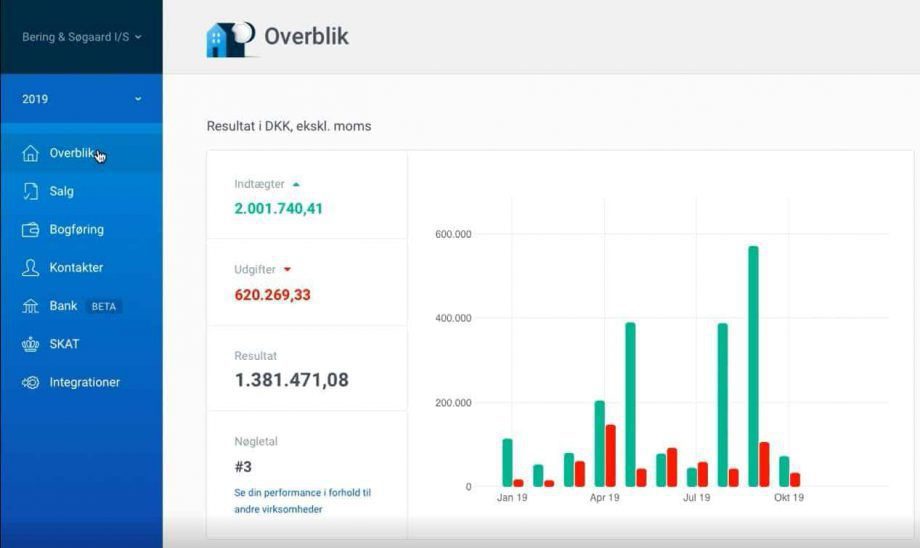920x548 pixels.
Task: Click the Nøgletal #3 ranking value
Action: (x=243, y=467)
